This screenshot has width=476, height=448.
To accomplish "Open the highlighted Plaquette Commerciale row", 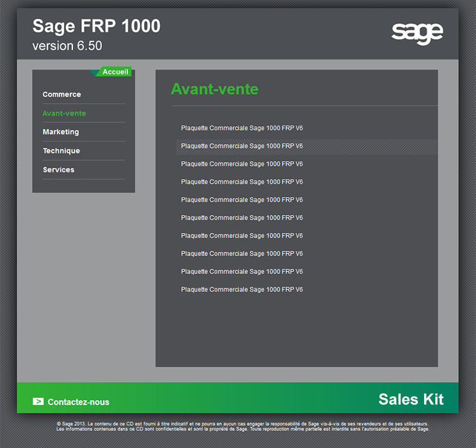I will 307,146.
